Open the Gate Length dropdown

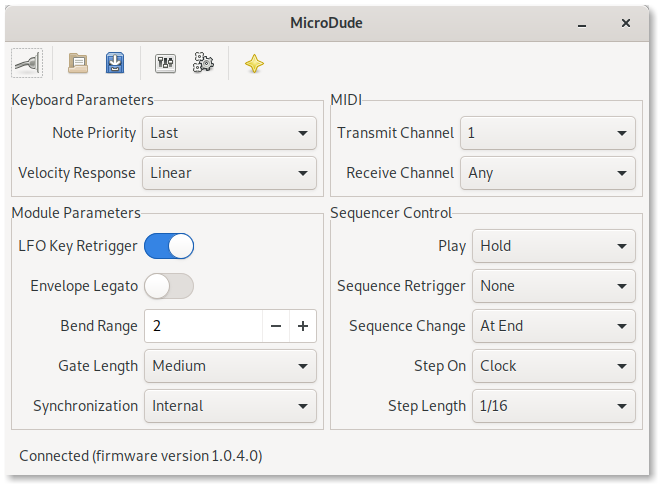coord(230,366)
